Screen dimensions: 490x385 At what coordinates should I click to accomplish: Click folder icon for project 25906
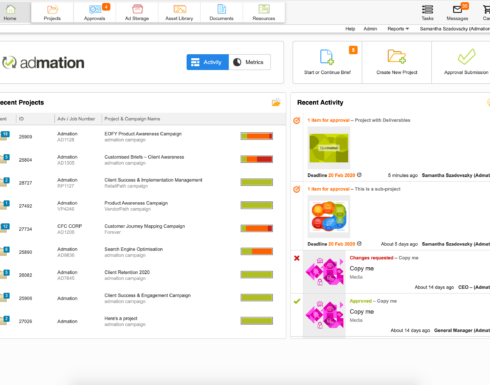pos(4,297)
